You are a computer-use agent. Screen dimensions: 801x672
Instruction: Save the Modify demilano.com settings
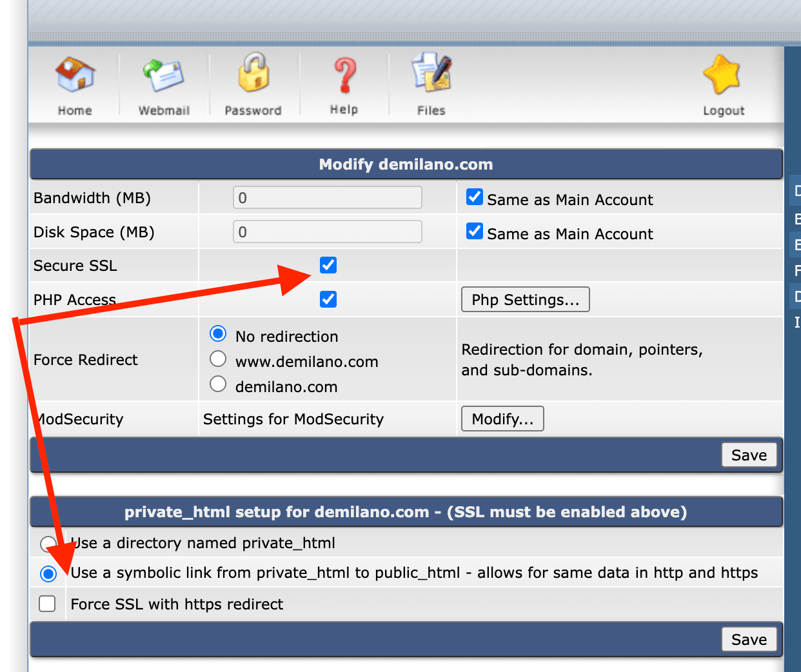click(x=749, y=455)
